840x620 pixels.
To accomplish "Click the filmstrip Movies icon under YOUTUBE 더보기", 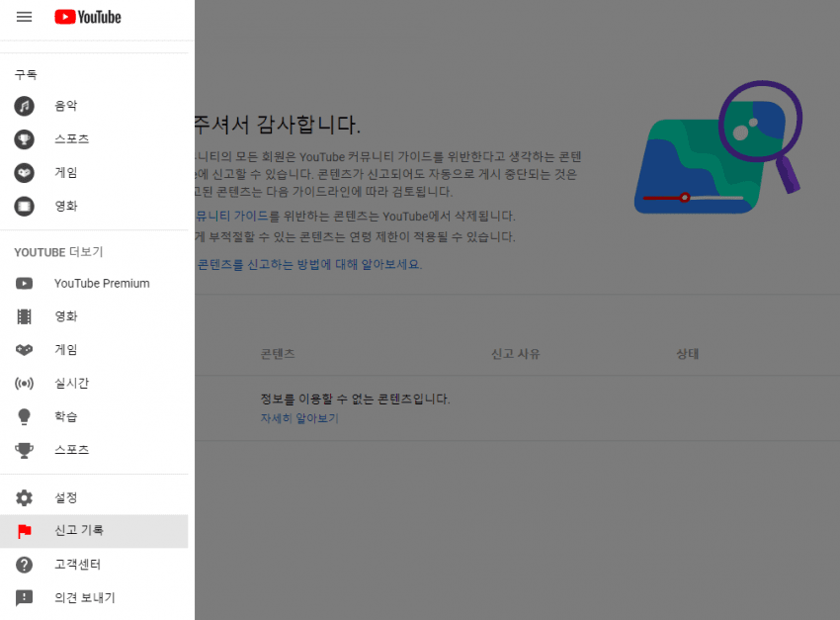I will 24,316.
